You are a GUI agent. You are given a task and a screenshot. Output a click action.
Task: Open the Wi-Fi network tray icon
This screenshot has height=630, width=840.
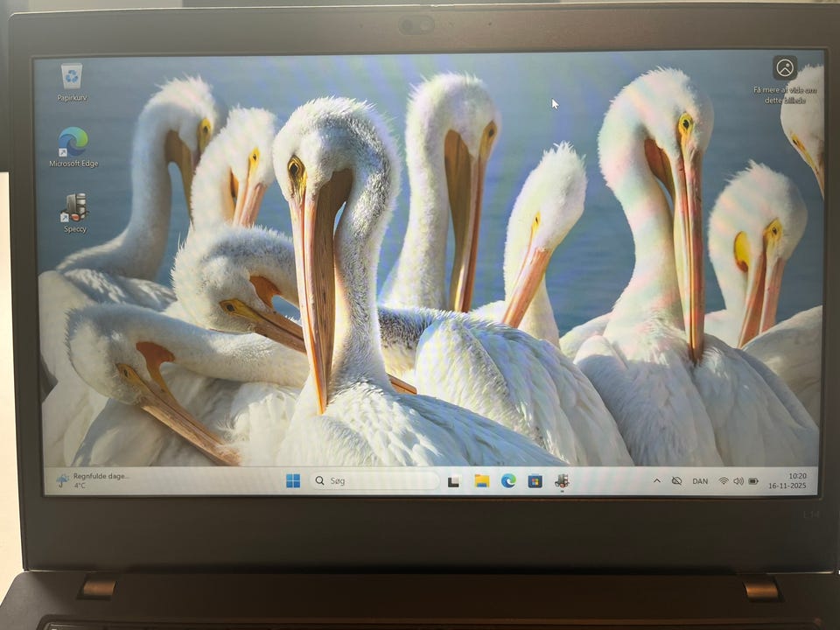pos(724,481)
